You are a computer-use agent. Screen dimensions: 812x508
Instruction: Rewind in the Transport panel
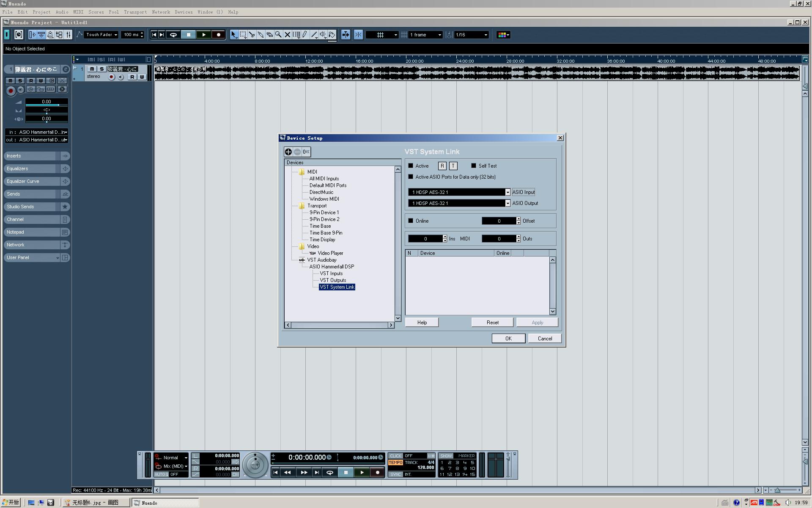(x=288, y=472)
